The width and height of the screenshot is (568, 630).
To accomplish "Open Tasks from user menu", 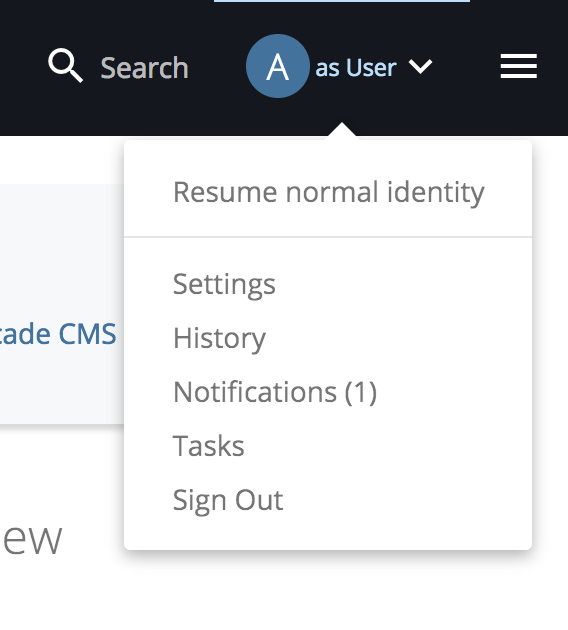I will click(208, 446).
